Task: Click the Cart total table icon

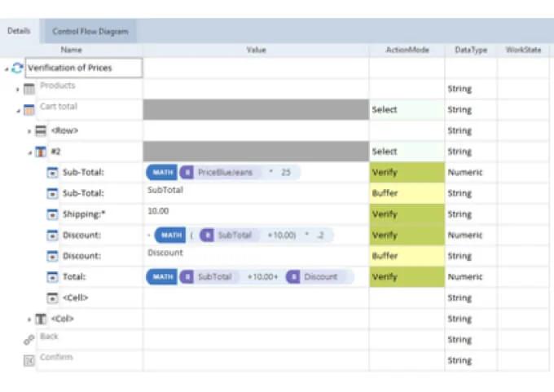Action: pos(29,109)
